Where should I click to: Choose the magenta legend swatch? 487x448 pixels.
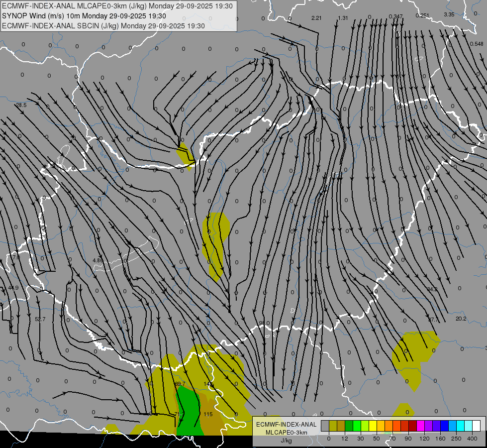tap(420, 426)
